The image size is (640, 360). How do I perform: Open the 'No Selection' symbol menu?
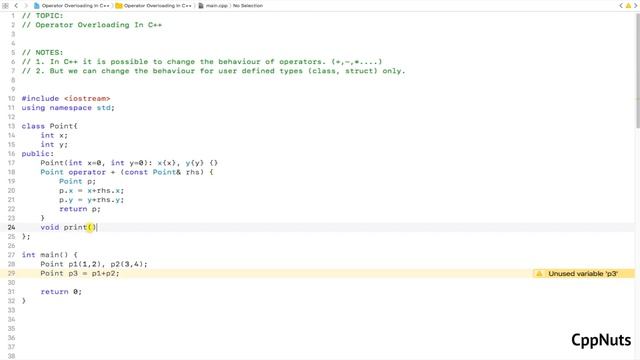point(248,6)
